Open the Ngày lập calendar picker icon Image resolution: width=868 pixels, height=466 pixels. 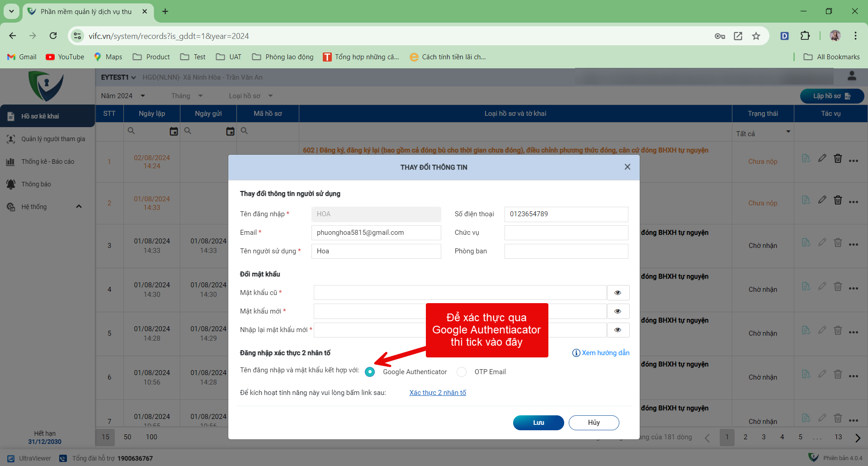pos(174,131)
